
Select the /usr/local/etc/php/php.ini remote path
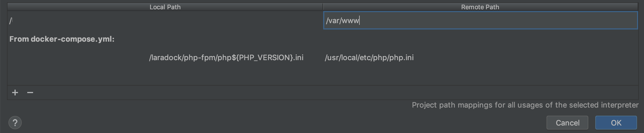click(x=369, y=58)
